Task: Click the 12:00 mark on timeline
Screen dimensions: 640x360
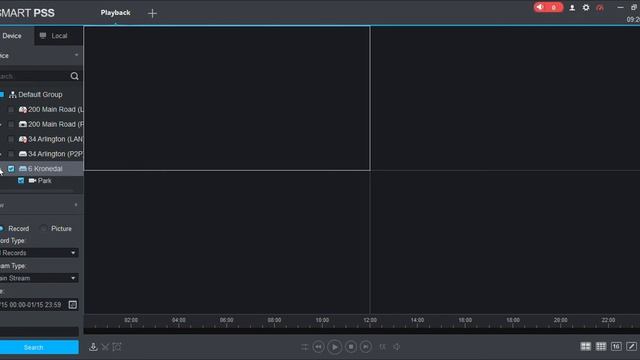Action: point(370,320)
